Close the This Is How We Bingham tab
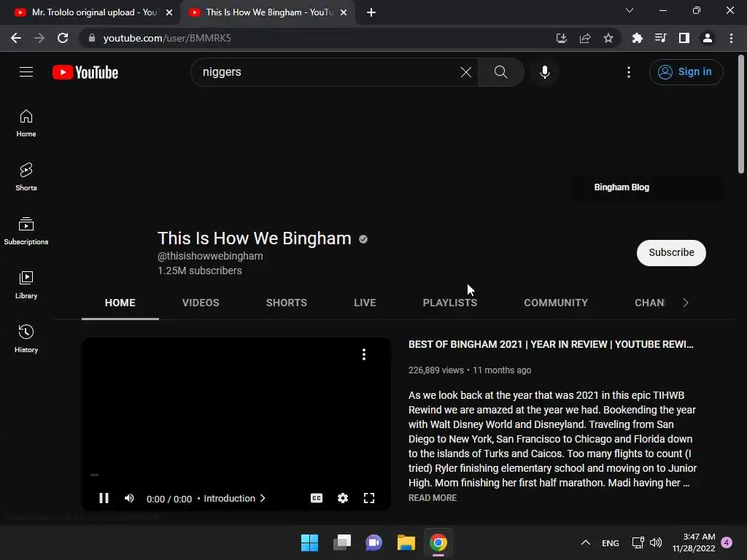The width and height of the screenshot is (747, 560). 344,12
